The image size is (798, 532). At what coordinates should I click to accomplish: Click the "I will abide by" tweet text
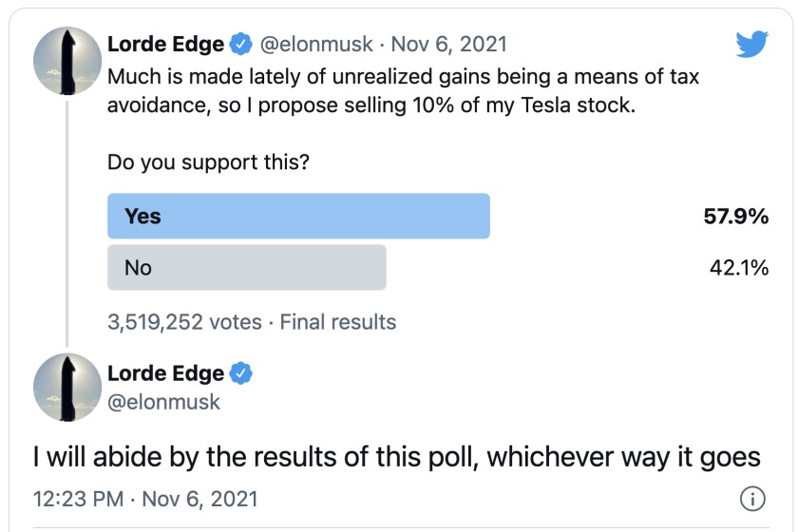(x=396, y=458)
